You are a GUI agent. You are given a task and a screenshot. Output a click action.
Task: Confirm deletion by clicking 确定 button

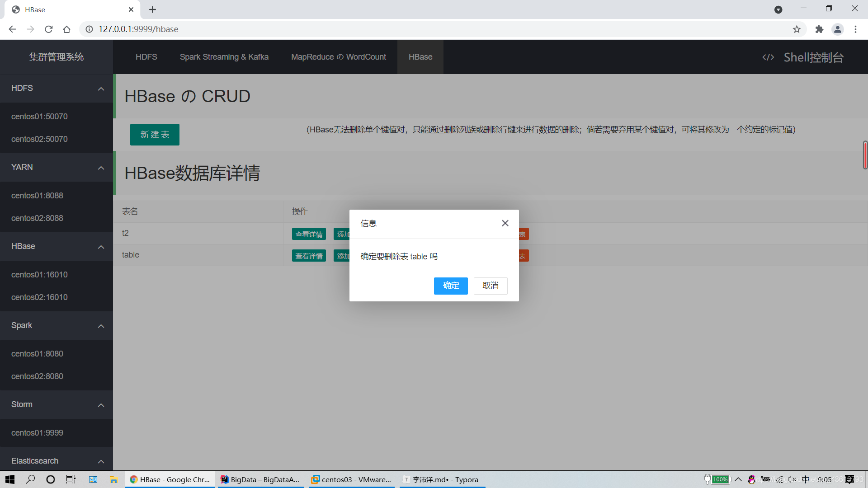point(451,286)
